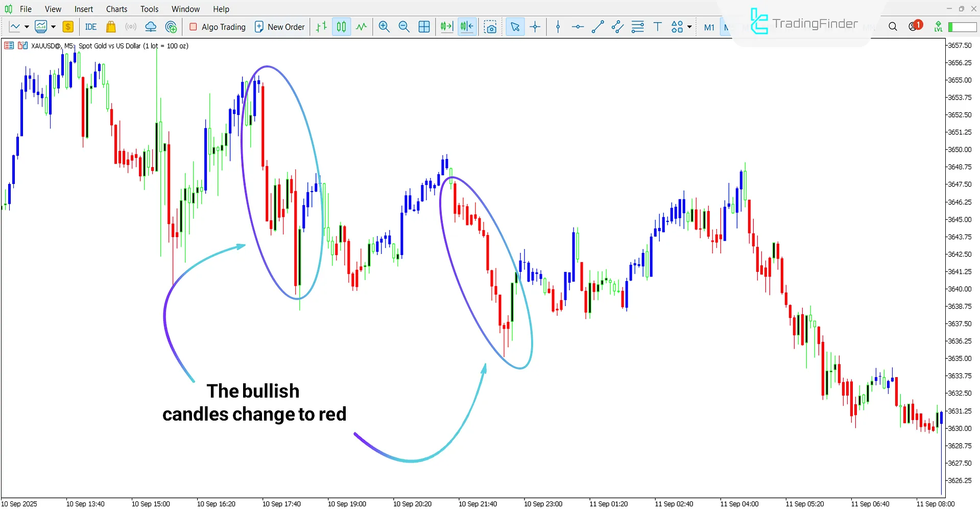
Task: Enable Algo Trading
Action: tap(217, 27)
